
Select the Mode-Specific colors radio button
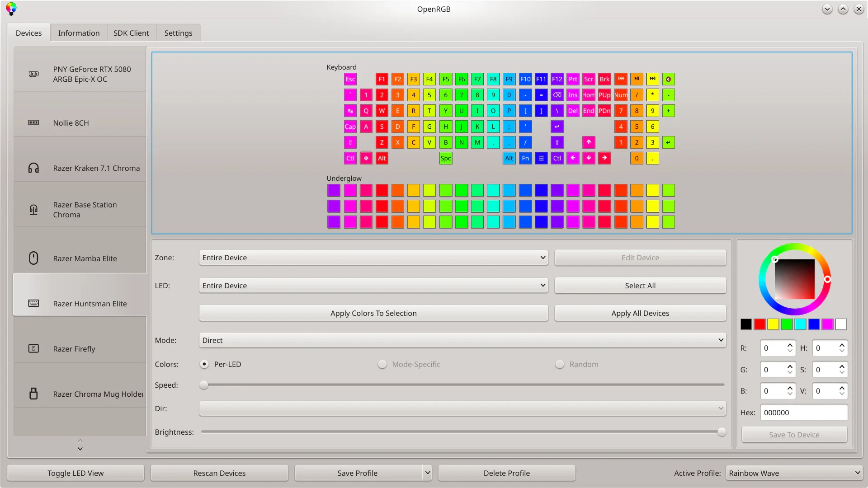(382, 364)
